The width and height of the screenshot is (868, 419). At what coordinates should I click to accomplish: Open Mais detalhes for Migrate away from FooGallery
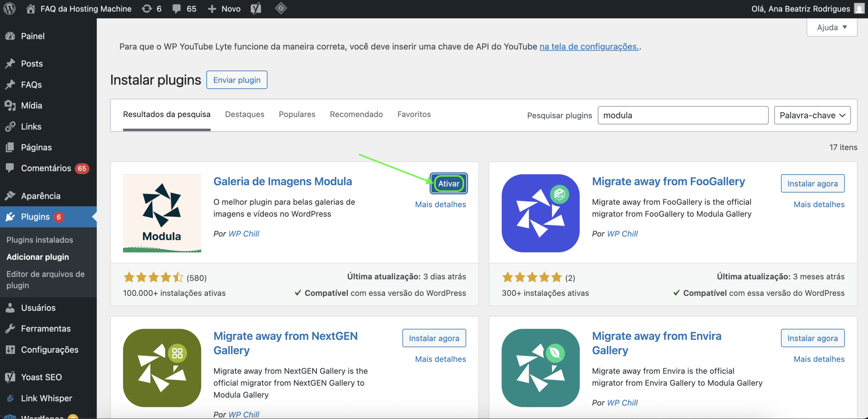[x=819, y=205]
